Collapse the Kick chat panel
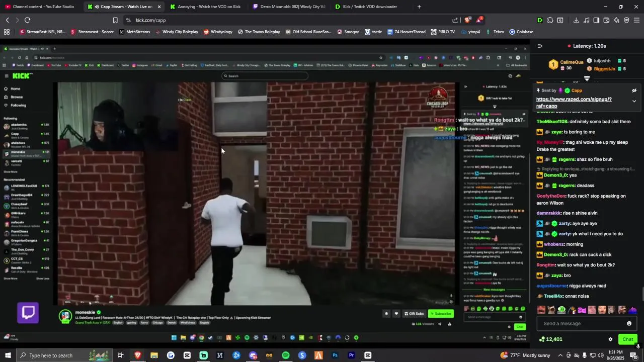This screenshot has width=644, height=362. pyautogui.click(x=540, y=46)
